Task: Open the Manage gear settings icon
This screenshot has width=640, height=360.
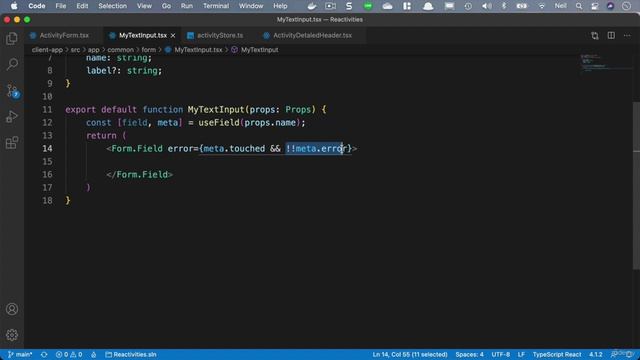Action: point(12,335)
